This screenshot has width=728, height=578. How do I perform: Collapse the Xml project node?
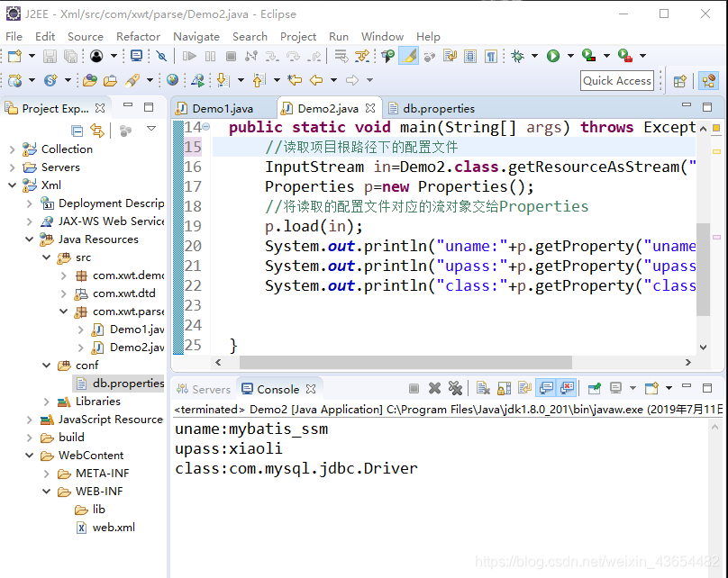point(13,185)
